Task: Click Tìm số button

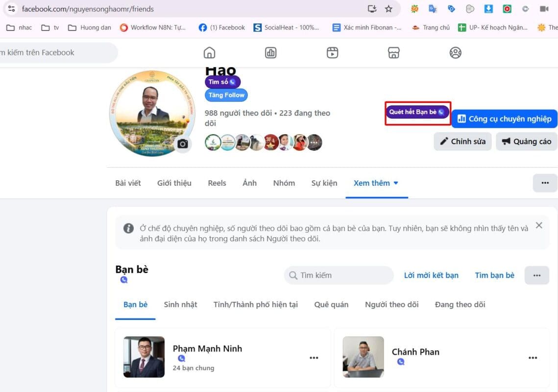Action: coord(222,82)
